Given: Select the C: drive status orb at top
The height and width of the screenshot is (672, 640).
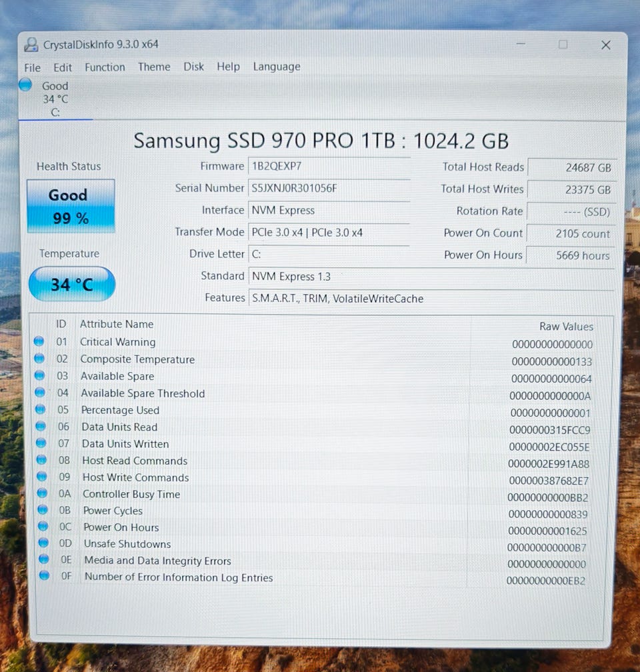Looking at the screenshot, I should click(x=25, y=85).
